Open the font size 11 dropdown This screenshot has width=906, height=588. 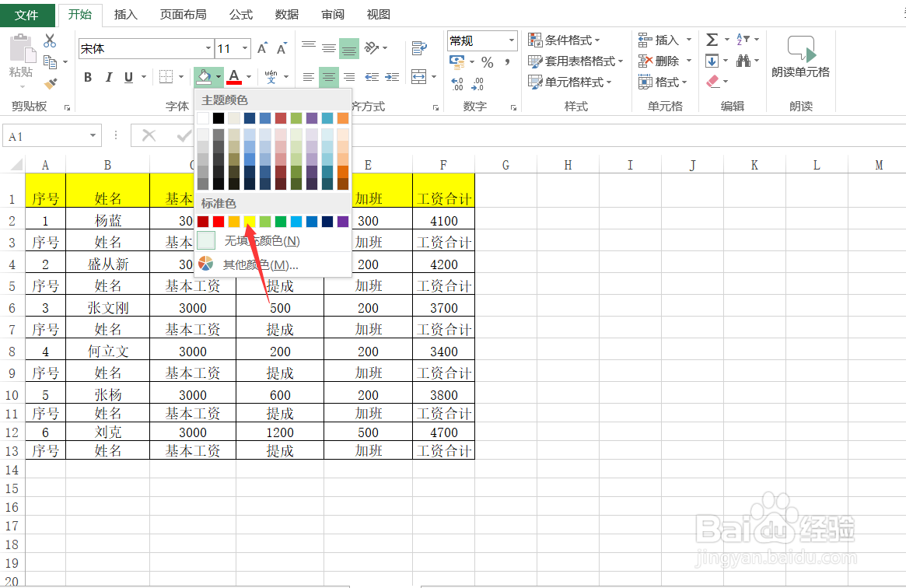[245, 48]
